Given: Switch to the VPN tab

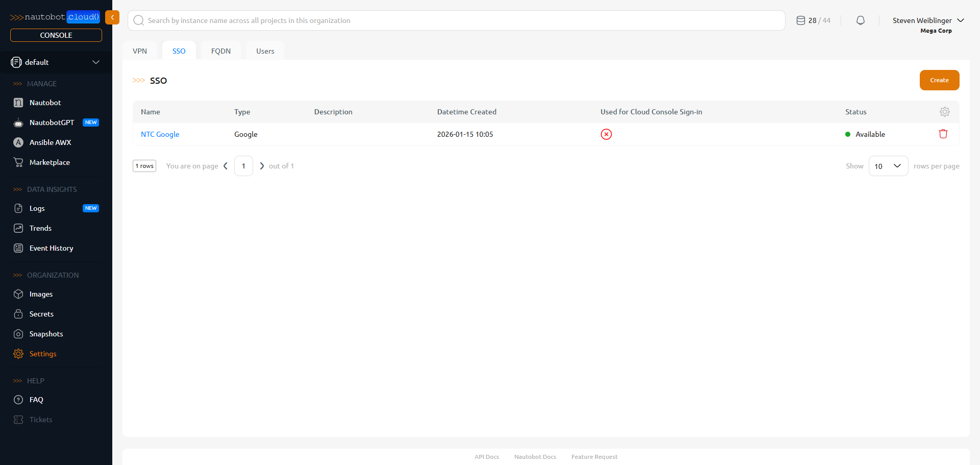Looking at the screenshot, I should click(140, 51).
